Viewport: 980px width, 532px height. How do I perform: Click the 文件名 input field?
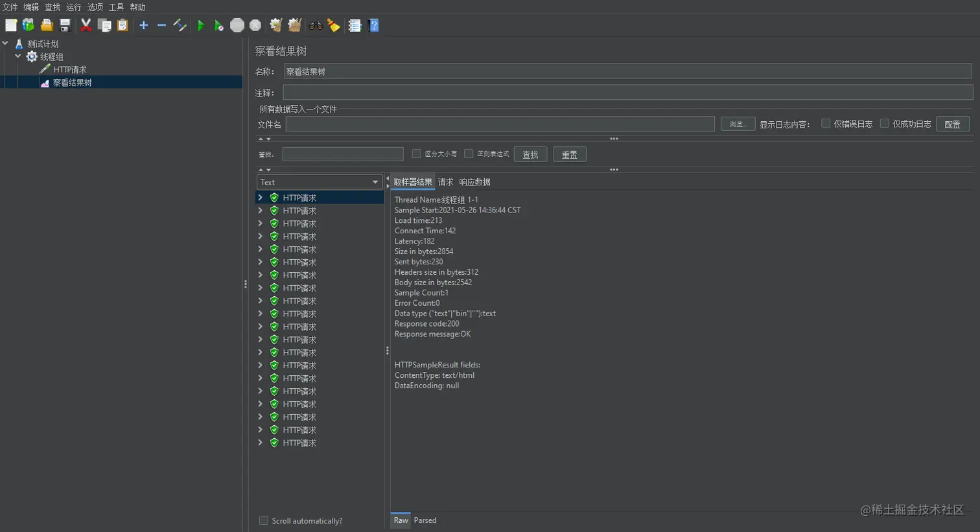point(500,124)
